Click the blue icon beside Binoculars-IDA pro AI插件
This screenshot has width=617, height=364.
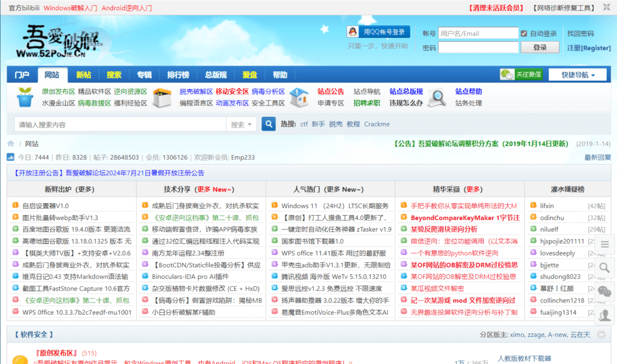(145, 276)
